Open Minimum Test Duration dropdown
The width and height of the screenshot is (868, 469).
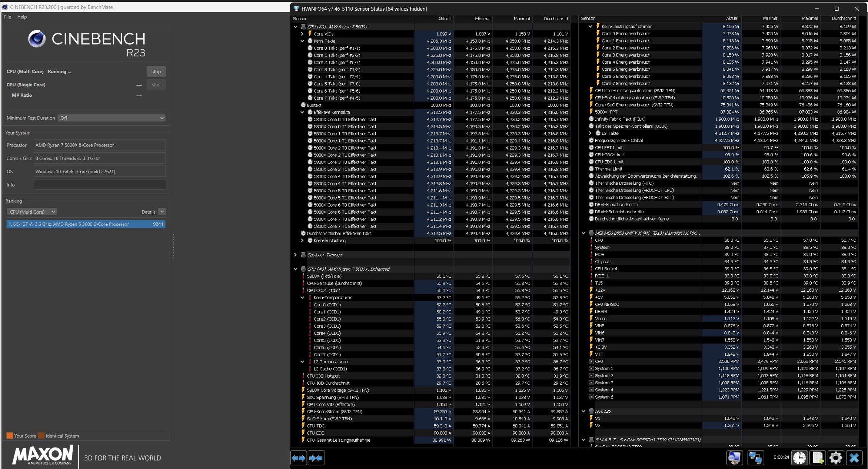pos(111,118)
